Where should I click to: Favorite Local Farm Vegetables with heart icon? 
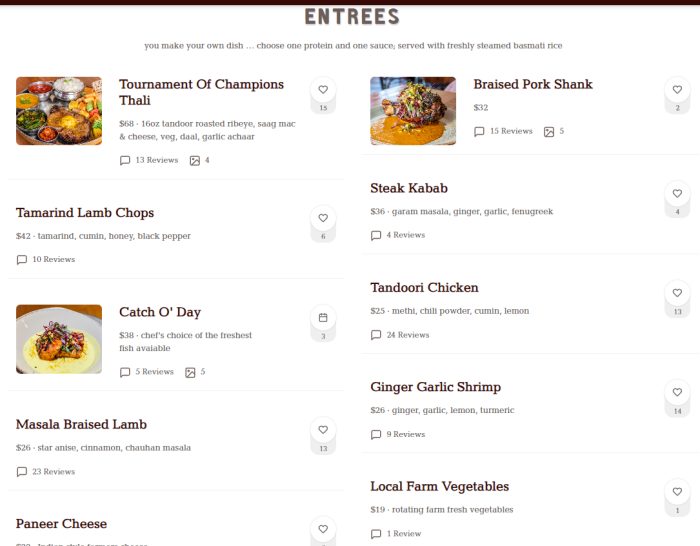tap(677, 492)
